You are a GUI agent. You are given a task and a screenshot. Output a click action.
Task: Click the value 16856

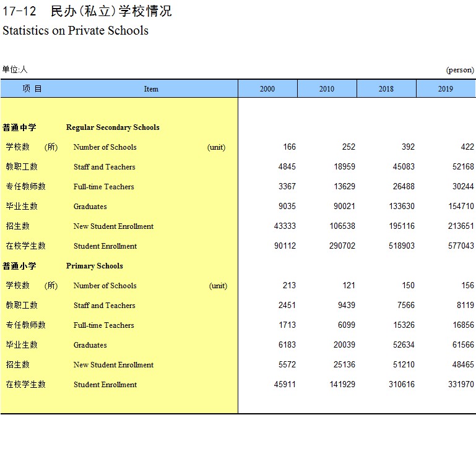pyautogui.click(x=464, y=325)
